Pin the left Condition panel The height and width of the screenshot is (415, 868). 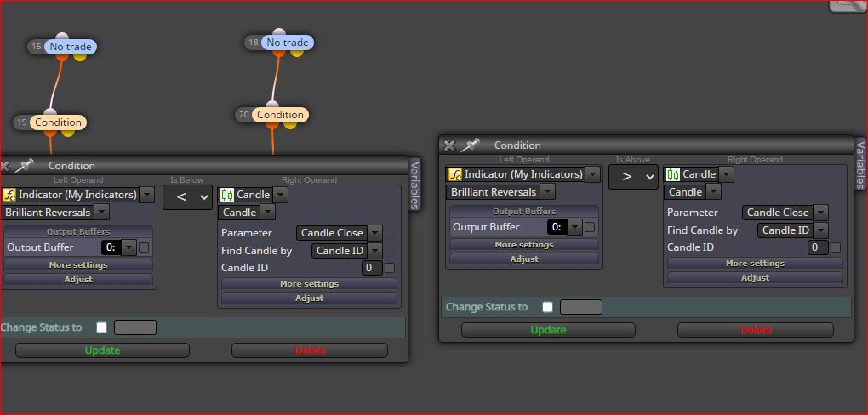pos(23,166)
